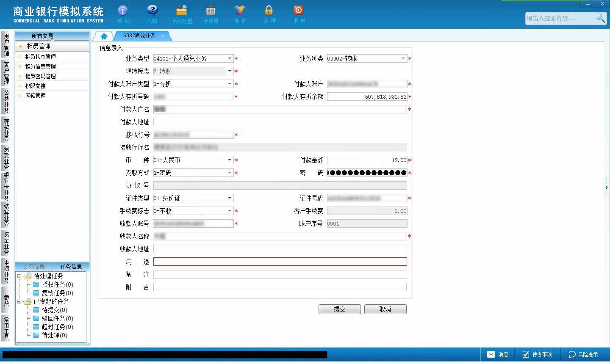The image size is (610, 364).
Task: Switch to 客户管理 side tab
Action: click(6, 73)
